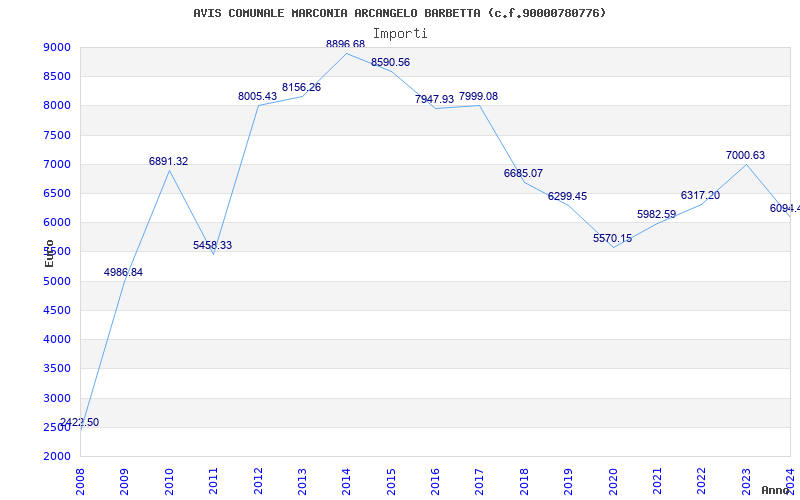Click the 2017 x-axis year label
Screen dimensions: 800x500
tap(480, 482)
